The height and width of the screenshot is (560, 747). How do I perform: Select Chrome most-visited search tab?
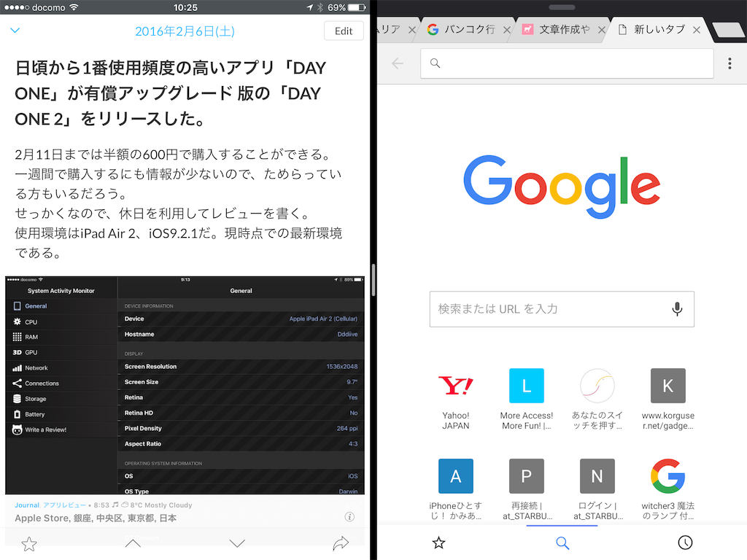pos(562,542)
